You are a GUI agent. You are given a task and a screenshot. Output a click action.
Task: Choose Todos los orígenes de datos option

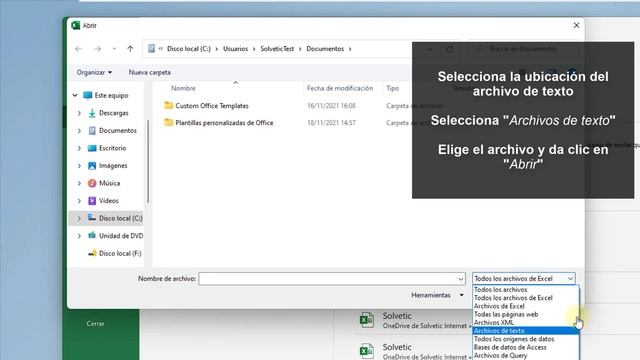pos(526,339)
